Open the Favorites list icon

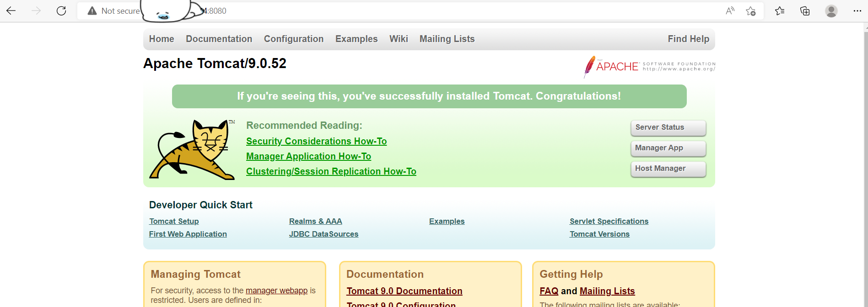click(780, 11)
